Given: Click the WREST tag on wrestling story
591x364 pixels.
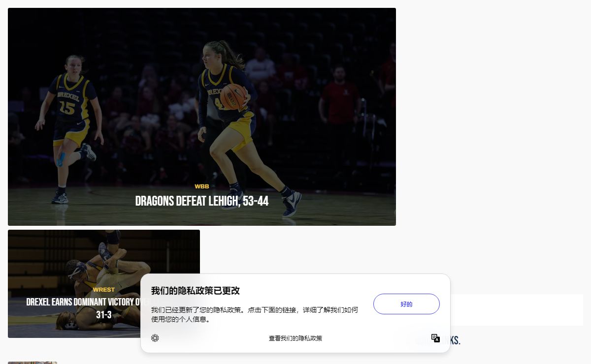Looking at the screenshot, I should tap(104, 290).
